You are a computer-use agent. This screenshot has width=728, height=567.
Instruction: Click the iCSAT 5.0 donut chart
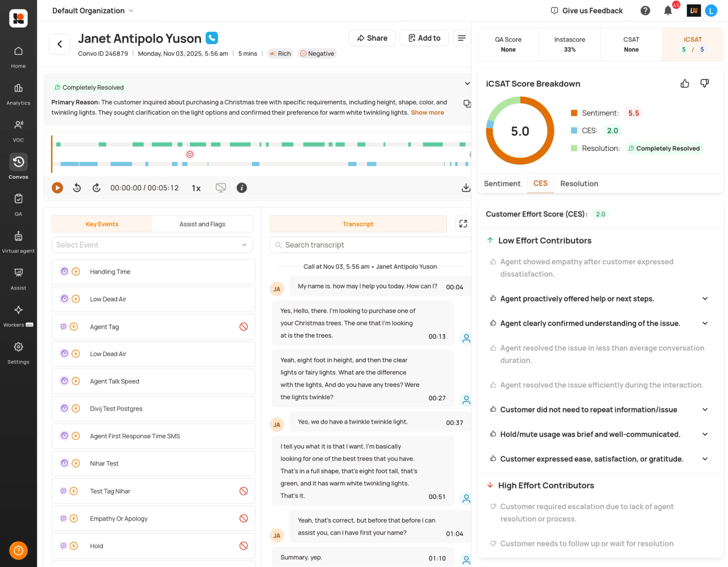(x=520, y=131)
